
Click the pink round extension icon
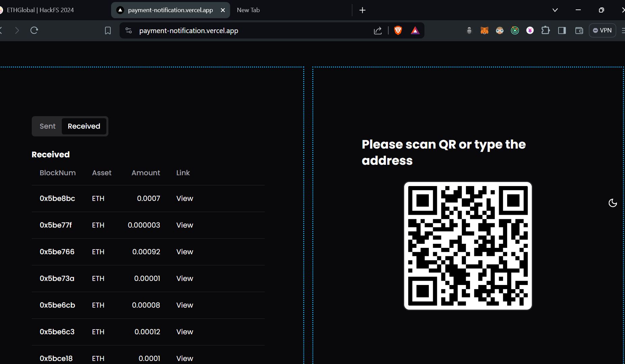click(530, 31)
